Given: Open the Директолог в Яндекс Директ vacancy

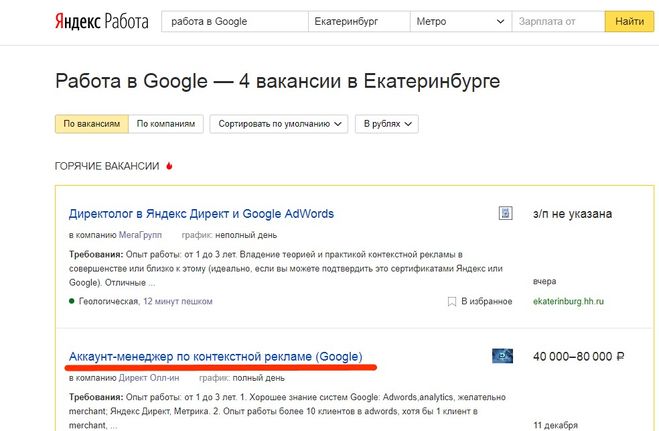Looking at the screenshot, I should [x=201, y=214].
